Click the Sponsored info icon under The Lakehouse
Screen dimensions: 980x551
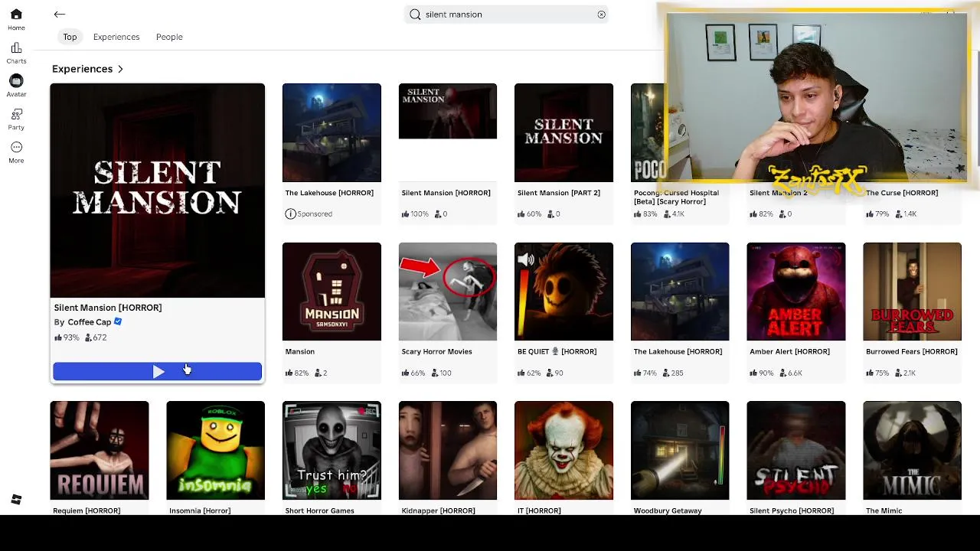pos(290,214)
